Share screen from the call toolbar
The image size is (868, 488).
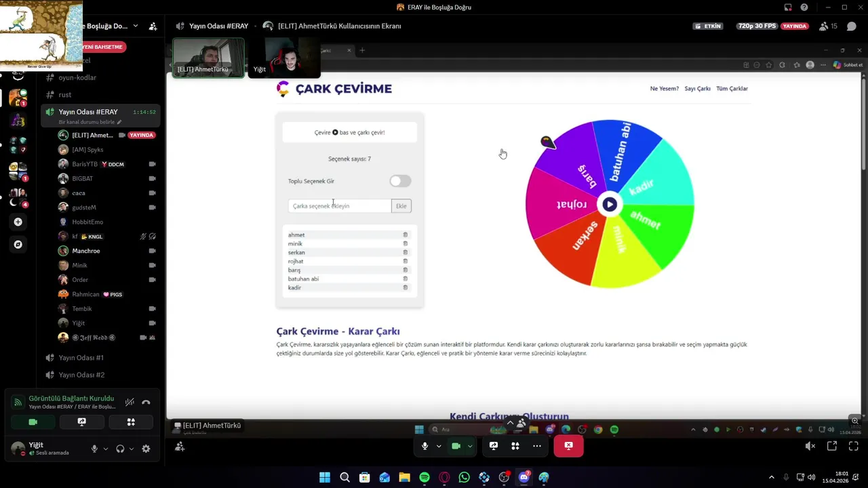click(x=494, y=446)
